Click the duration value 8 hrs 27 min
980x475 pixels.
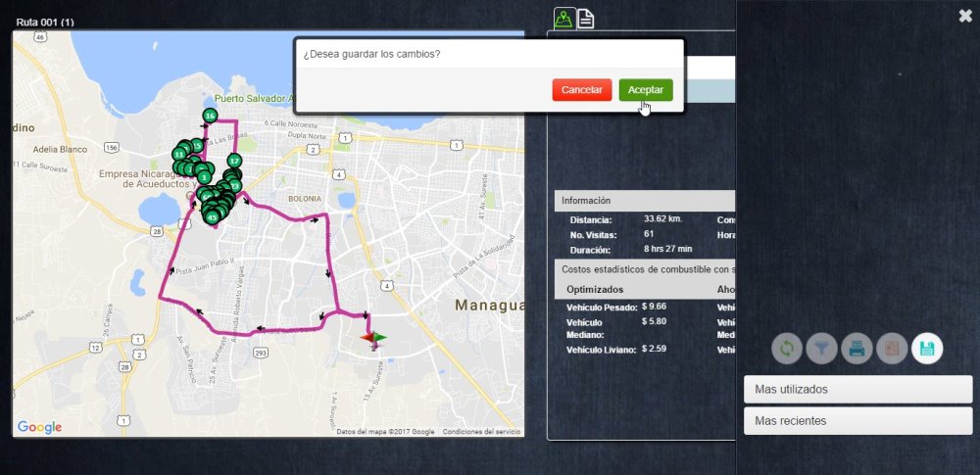click(x=668, y=249)
